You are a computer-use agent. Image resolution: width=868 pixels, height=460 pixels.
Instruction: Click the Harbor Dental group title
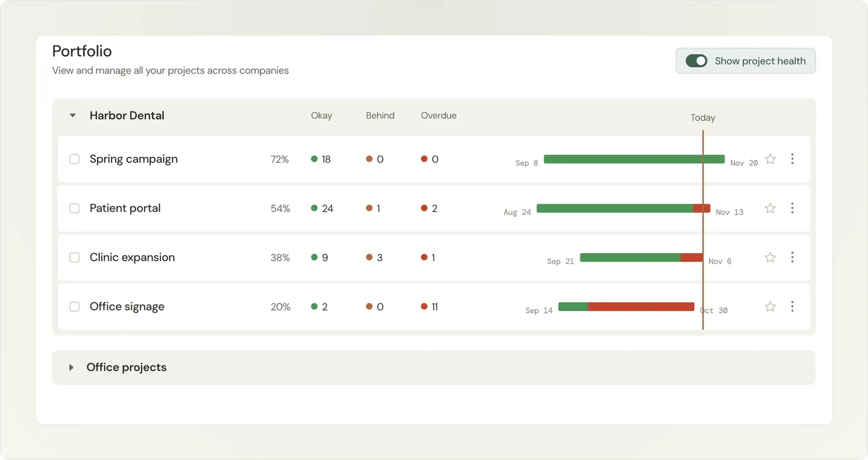(127, 115)
